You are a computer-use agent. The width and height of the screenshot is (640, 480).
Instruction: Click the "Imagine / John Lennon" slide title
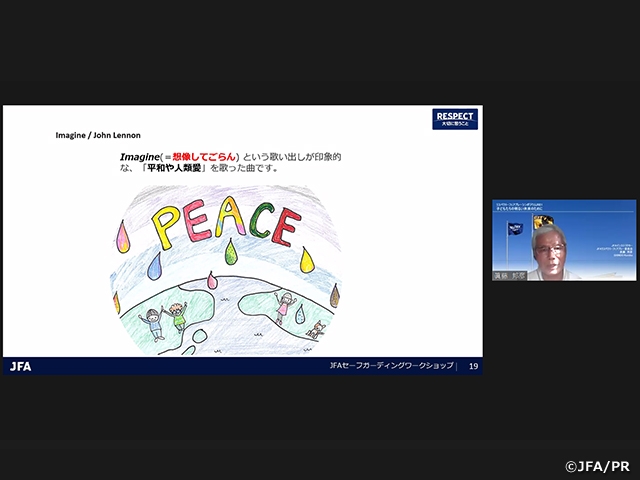tap(98, 133)
